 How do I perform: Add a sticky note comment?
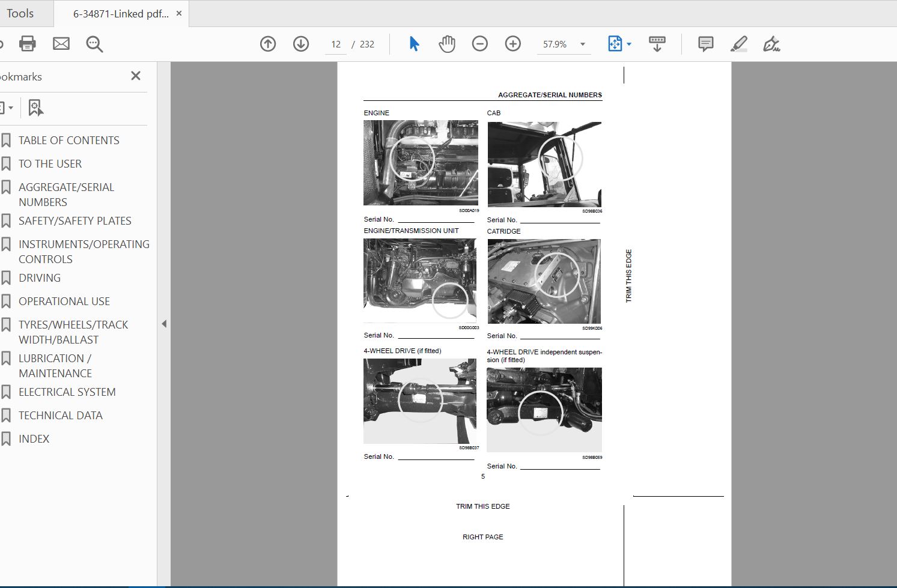point(706,44)
